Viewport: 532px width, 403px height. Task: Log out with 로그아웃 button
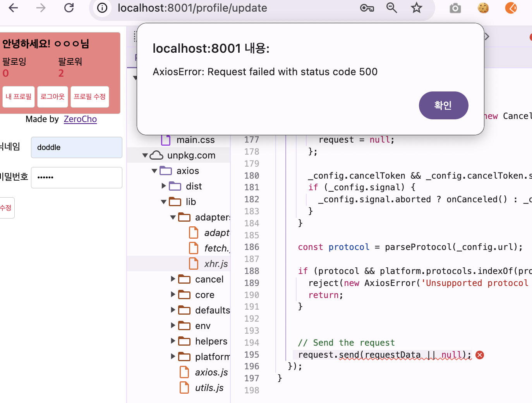pos(53,97)
